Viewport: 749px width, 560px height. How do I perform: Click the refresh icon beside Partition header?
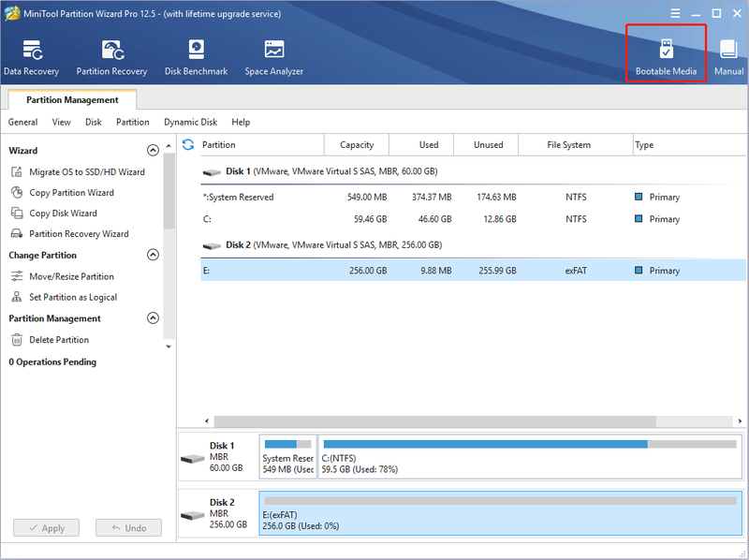click(x=188, y=144)
